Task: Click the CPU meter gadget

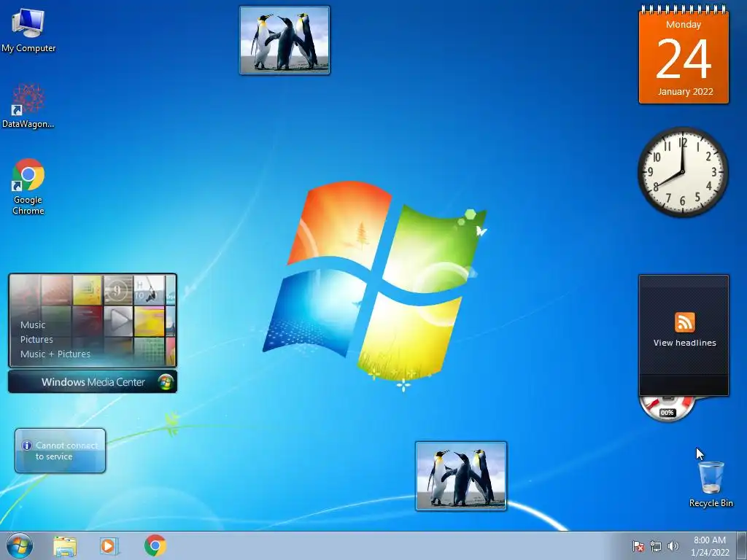Action: click(x=667, y=408)
